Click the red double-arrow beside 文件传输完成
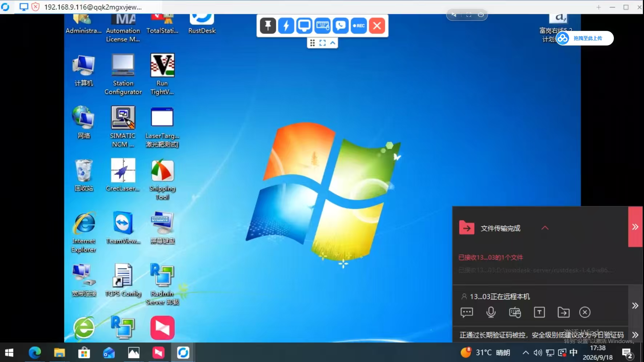 tap(635, 227)
